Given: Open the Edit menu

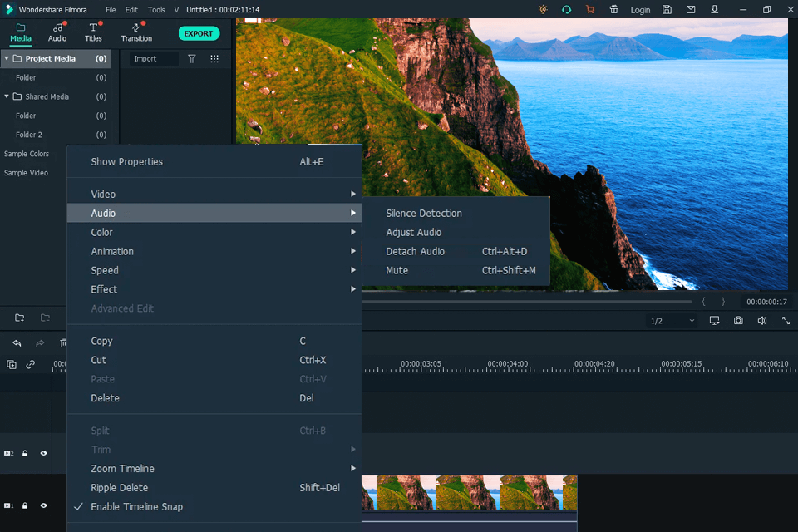Looking at the screenshot, I should coord(131,10).
